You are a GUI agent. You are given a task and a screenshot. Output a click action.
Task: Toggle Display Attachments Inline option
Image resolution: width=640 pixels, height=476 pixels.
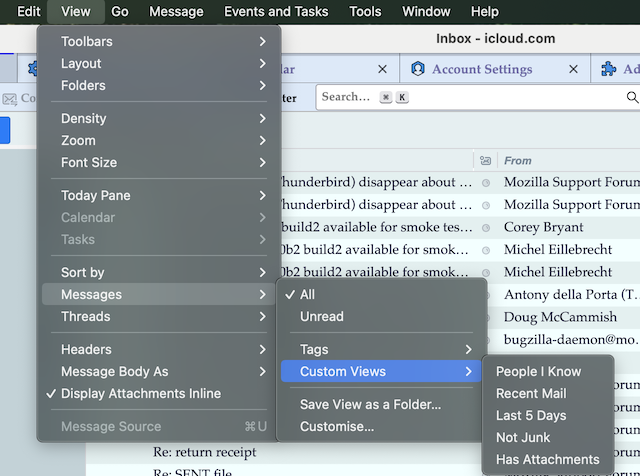[x=159, y=394]
